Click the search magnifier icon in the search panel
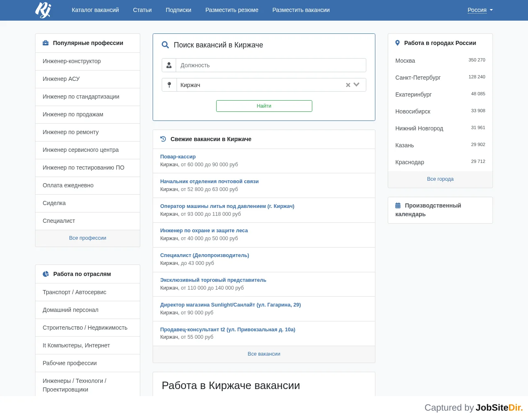 point(165,45)
